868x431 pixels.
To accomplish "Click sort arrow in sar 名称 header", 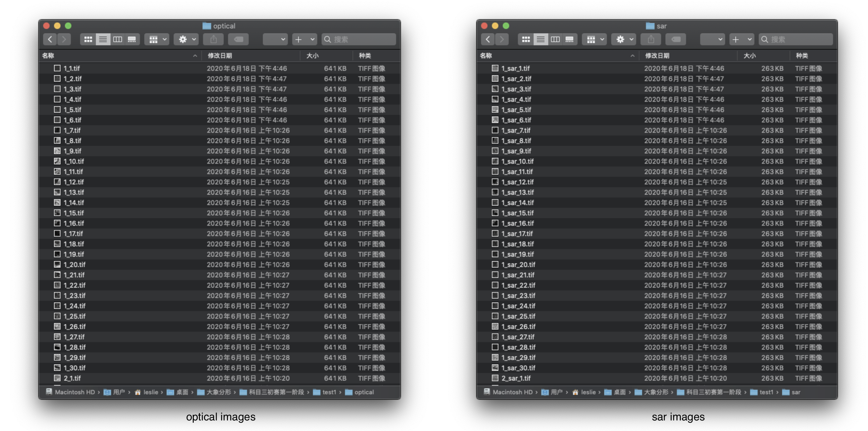I will pyautogui.click(x=632, y=56).
